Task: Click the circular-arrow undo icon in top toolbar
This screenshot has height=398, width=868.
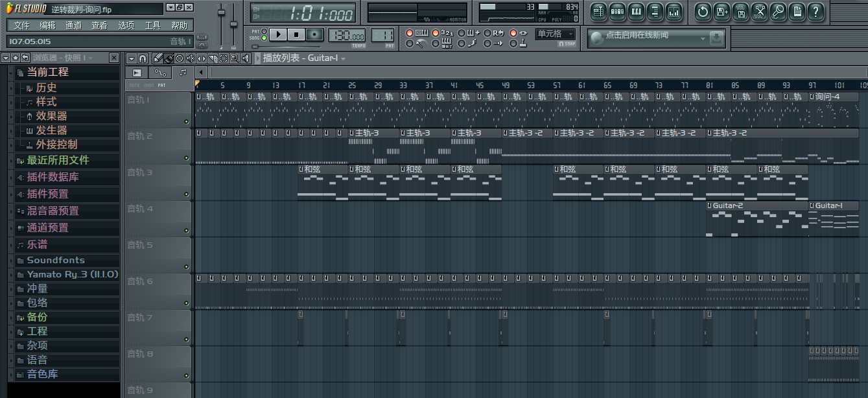Action: 703,11
